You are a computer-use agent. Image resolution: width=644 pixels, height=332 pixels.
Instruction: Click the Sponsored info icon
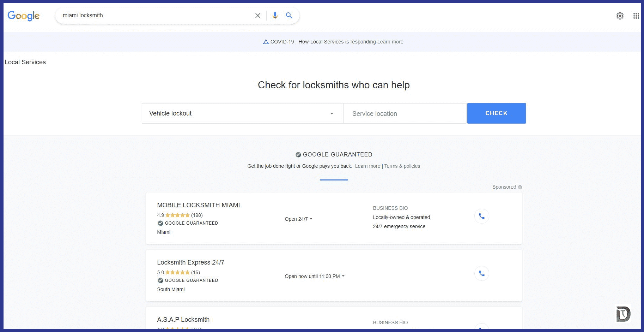coord(520,187)
